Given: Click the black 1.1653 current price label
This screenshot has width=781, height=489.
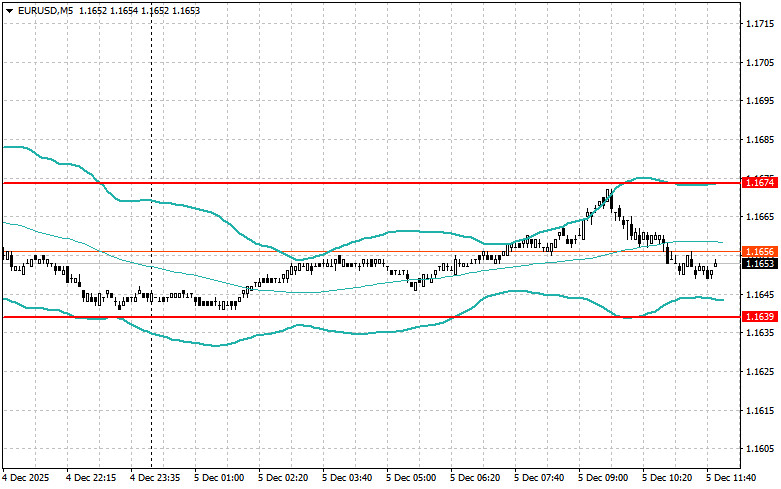Looking at the screenshot, I should point(760,263).
